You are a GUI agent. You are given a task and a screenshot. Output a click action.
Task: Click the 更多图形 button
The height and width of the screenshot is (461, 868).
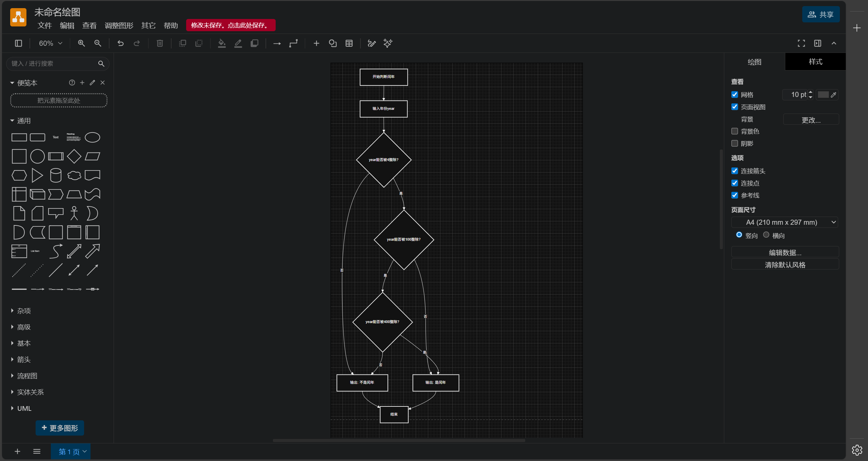coord(60,428)
